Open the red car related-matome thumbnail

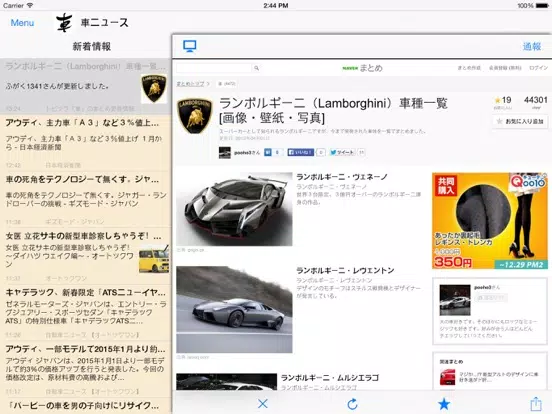tap(447, 377)
